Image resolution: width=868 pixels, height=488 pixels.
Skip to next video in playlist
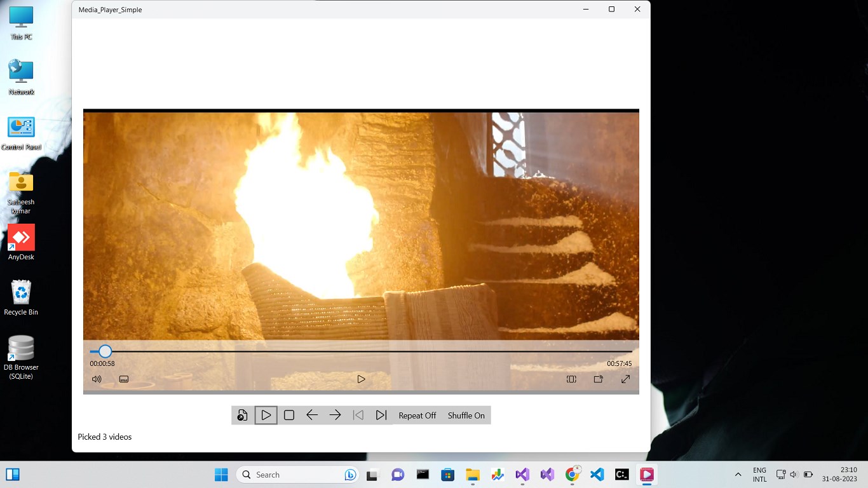381,416
